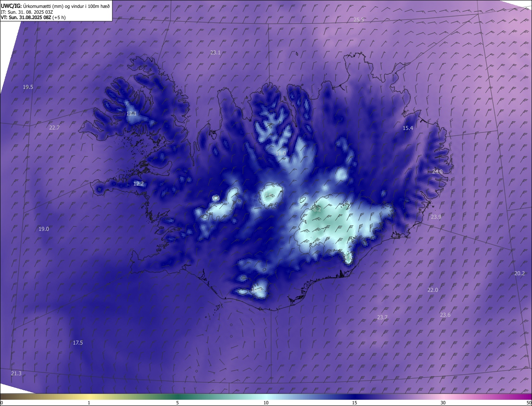Click the 22.0 value label
Viewport: 532px width, 406px height.
pyautogui.click(x=433, y=290)
